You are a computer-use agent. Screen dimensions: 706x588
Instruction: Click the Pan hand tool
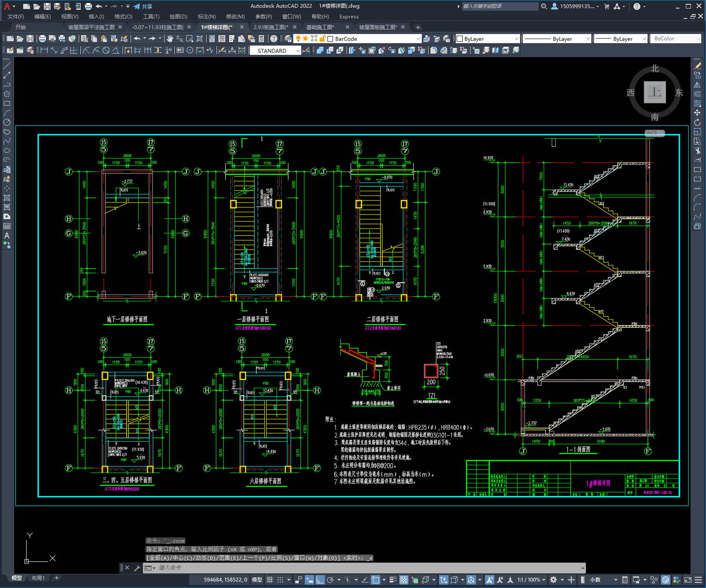170,39
